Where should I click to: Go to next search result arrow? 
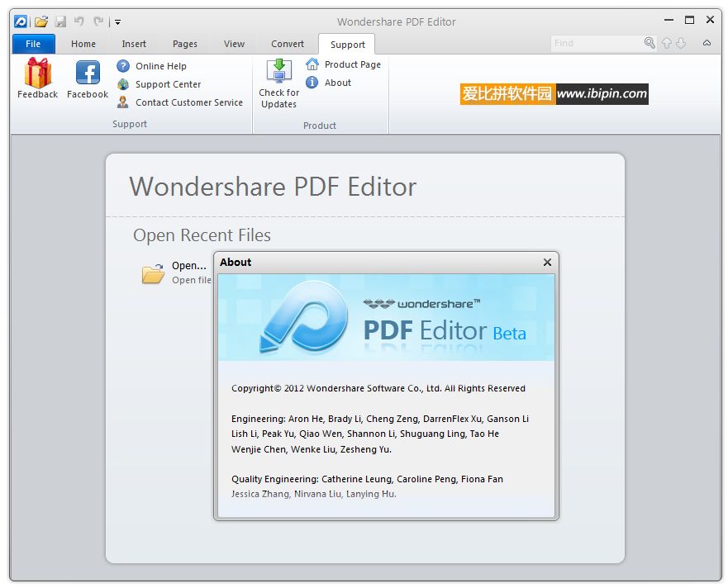(681, 43)
